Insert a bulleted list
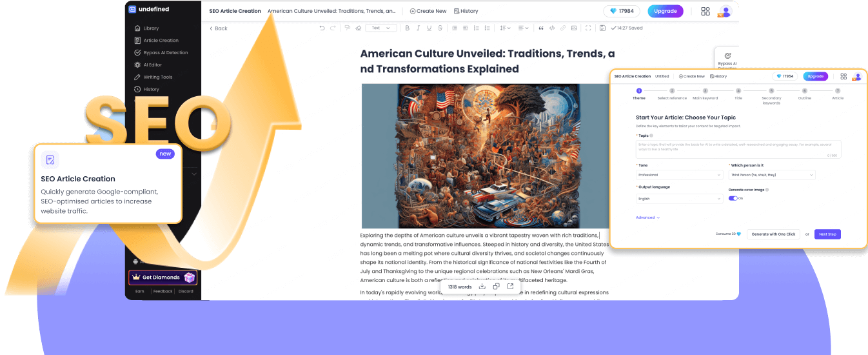Screen dimensions: 868x355 point(488,28)
